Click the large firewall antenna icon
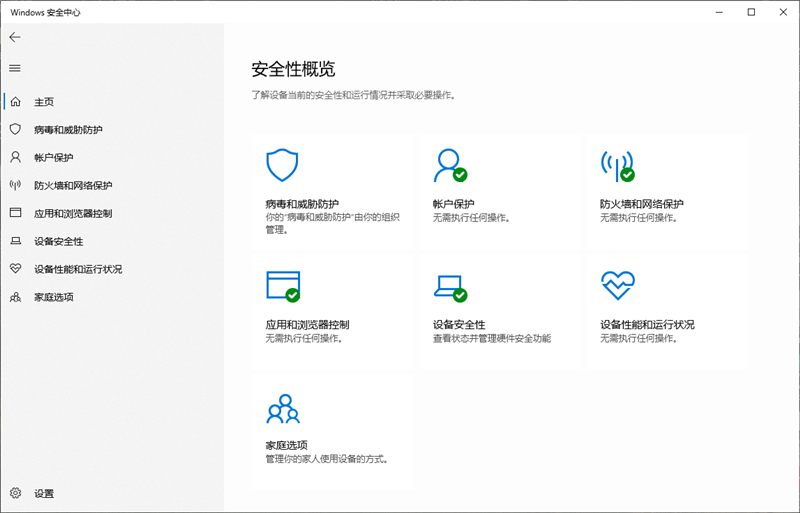800x513 pixels. [617, 166]
